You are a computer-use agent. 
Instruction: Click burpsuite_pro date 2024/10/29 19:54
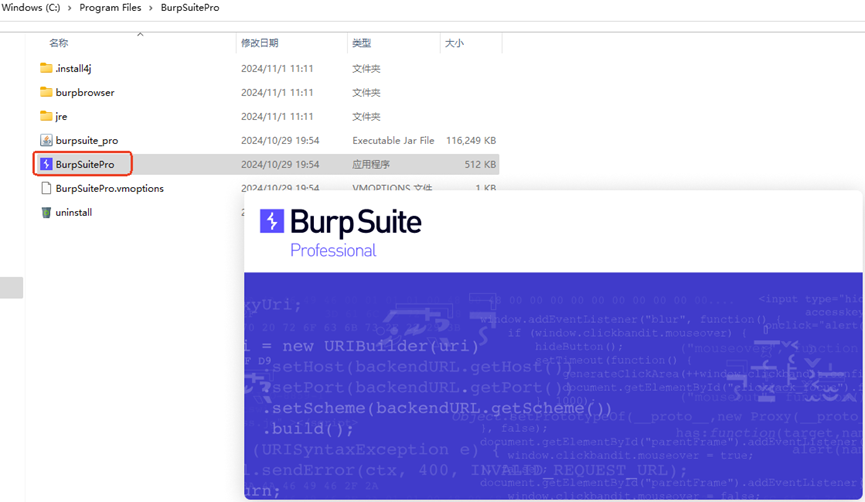click(x=280, y=141)
